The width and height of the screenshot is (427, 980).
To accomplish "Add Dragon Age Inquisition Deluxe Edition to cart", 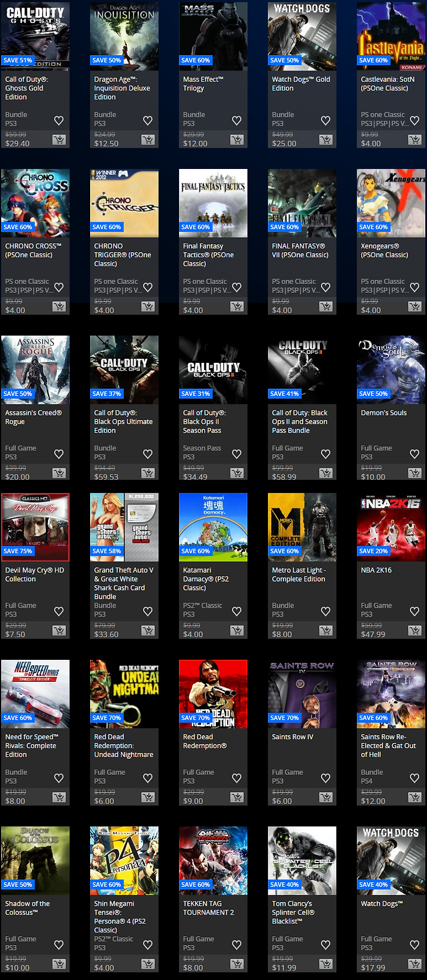I will click(x=148, y=140).
